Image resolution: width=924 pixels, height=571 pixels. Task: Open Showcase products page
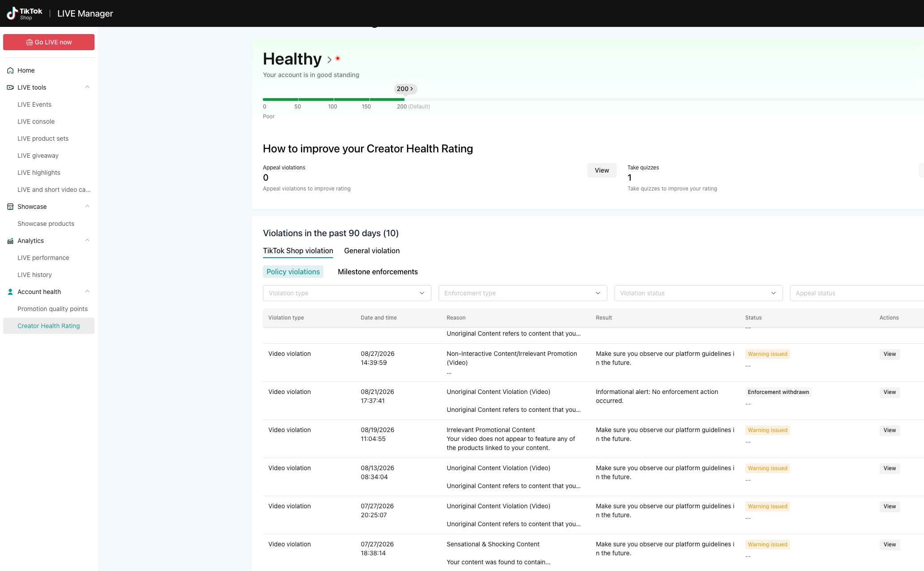(46, 224)
